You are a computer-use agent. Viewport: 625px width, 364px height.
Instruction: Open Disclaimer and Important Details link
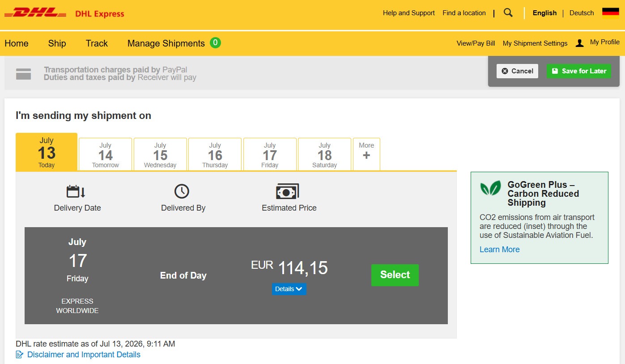click(x=84, y=355)
